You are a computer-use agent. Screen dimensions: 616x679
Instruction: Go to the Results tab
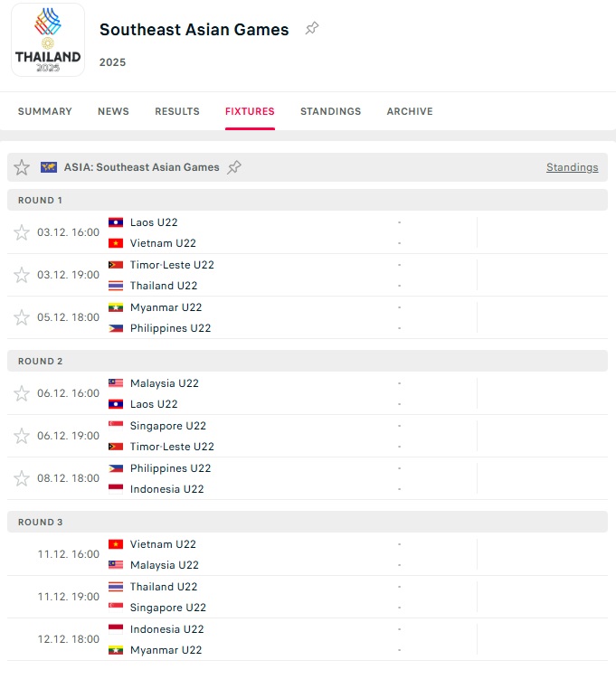pos(177,111)
